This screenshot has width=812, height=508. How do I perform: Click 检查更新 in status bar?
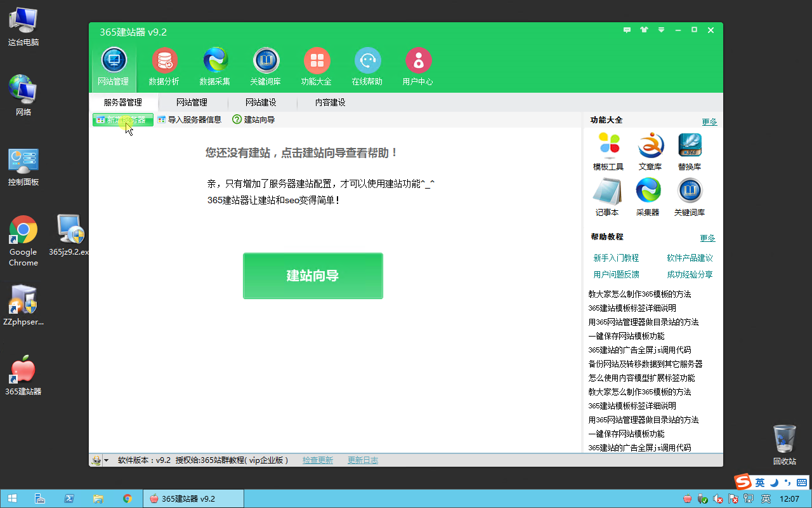318,460
